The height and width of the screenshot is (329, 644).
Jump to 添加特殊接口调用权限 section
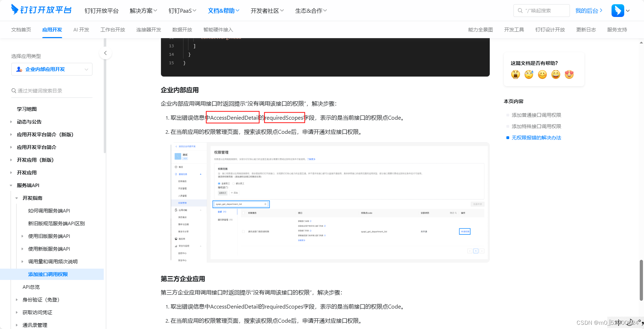[536, 126]
